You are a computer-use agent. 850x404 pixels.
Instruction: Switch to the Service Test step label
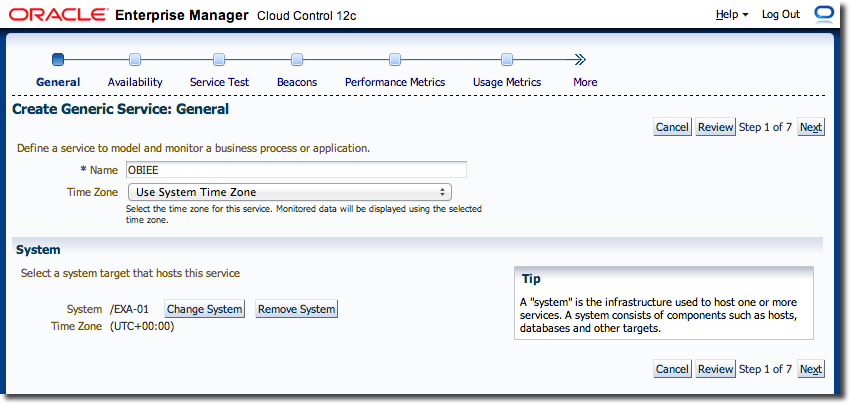(219, 82)
